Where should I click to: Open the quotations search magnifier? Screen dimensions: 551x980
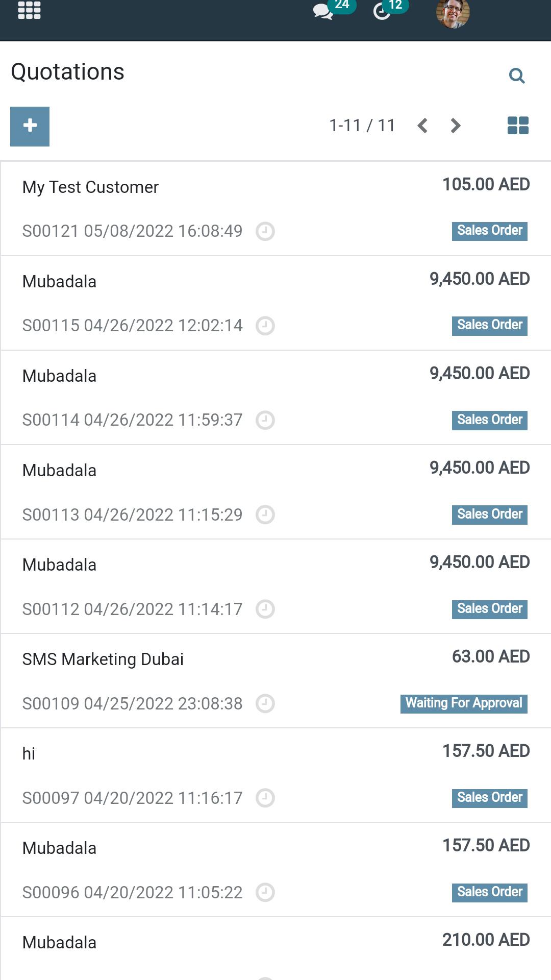tap(517, 76)
